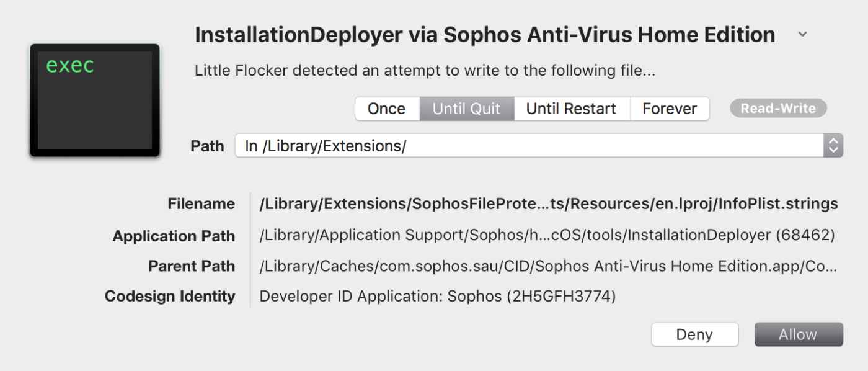This screenshot has height=371, width=868.
Task: Choose the Forever duration option
Action: pos(670,109)
